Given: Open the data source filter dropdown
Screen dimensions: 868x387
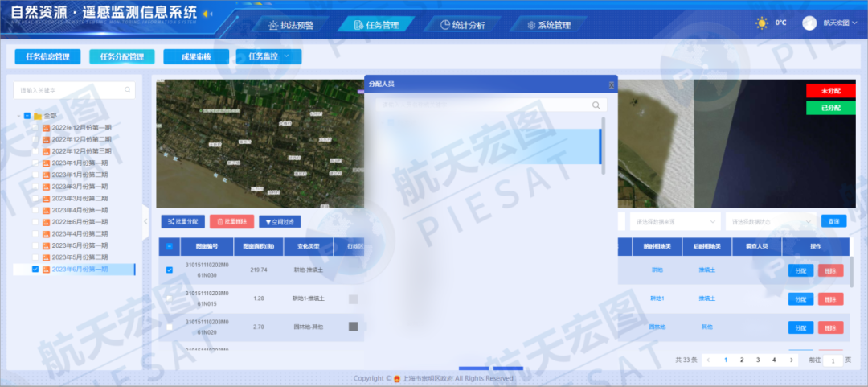Looking at the screenshot, I should pos(675,221).
